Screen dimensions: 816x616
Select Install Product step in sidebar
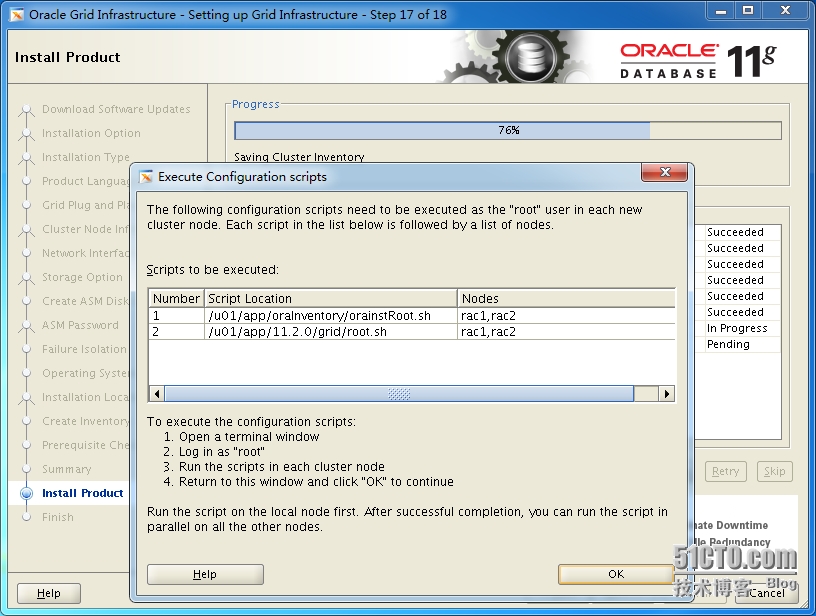tap(82, 493)
